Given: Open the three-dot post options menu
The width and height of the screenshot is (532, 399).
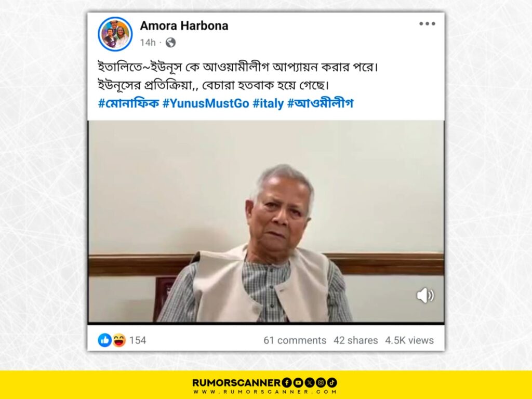Looking at the screenshot, I should coord(427,24).
